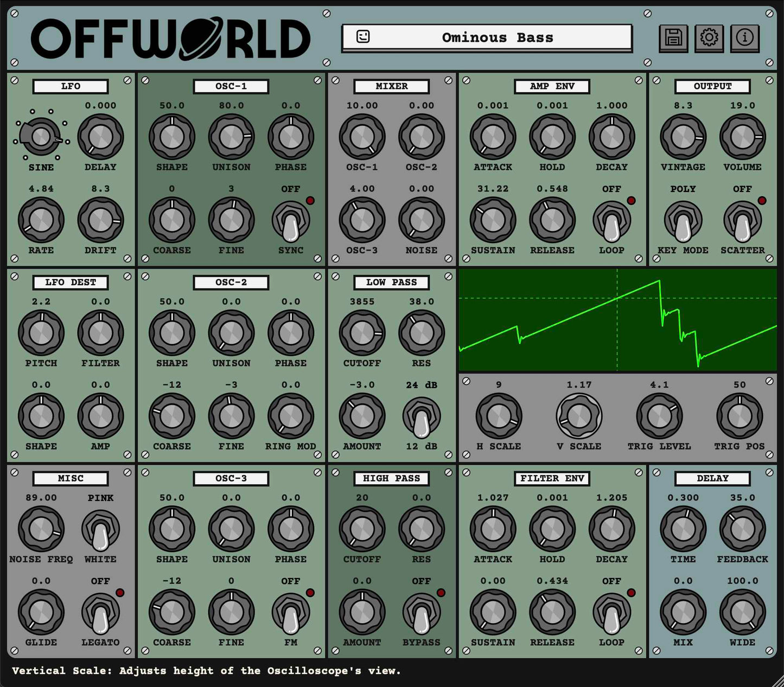This screenshot has height=687, width=784.
Task: Click the DELAY MIX knob
Action: pos(683,612)
